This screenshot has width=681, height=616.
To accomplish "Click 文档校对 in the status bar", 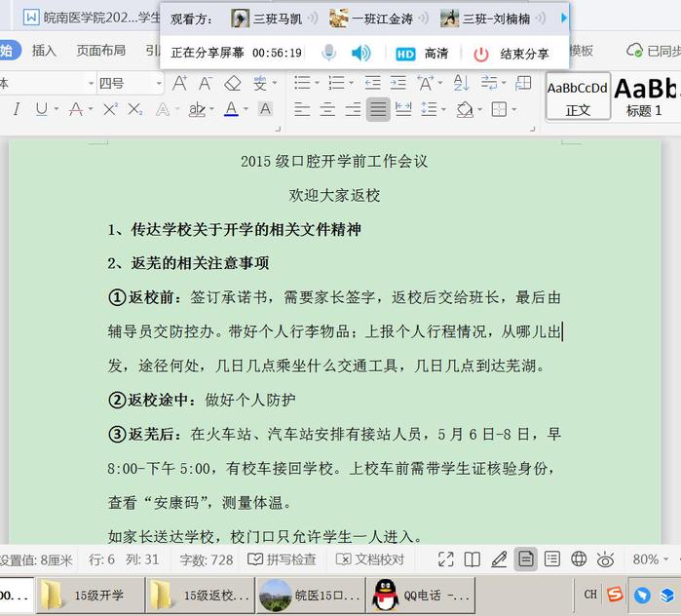I will click(x=370, y=559).
